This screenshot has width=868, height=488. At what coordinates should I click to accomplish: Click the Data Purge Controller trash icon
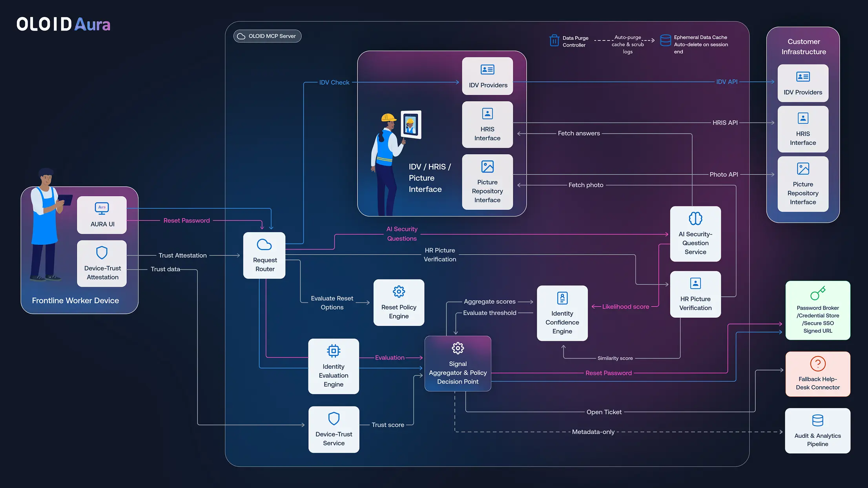tap(554, 40)
